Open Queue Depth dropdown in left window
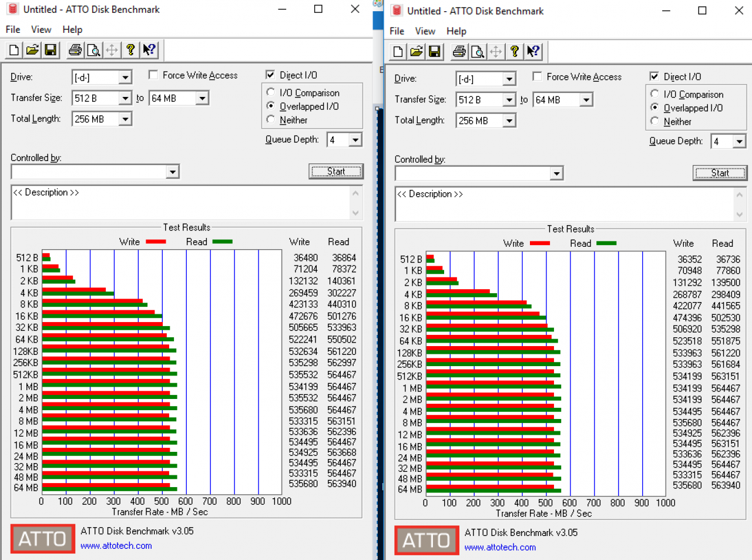This screenshot has height=560, width=752. point(355,140)
